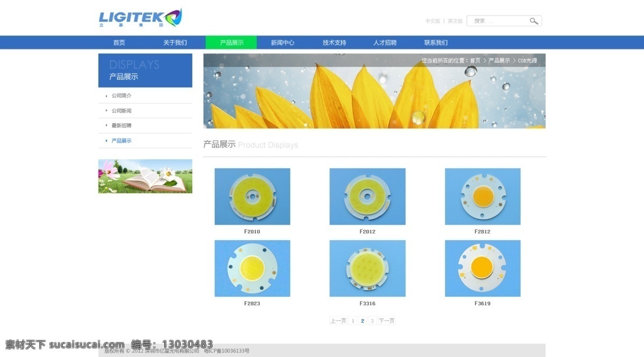This screenshot has height=357, width=644.
Task: Open the 产品展示 sidebar item
Action: point(121,140)
